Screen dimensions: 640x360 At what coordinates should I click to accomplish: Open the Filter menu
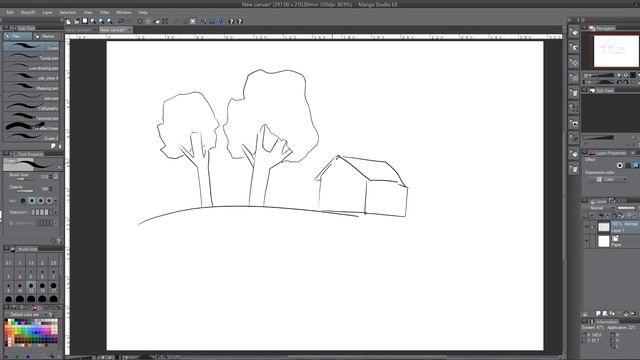coord(104,13)
